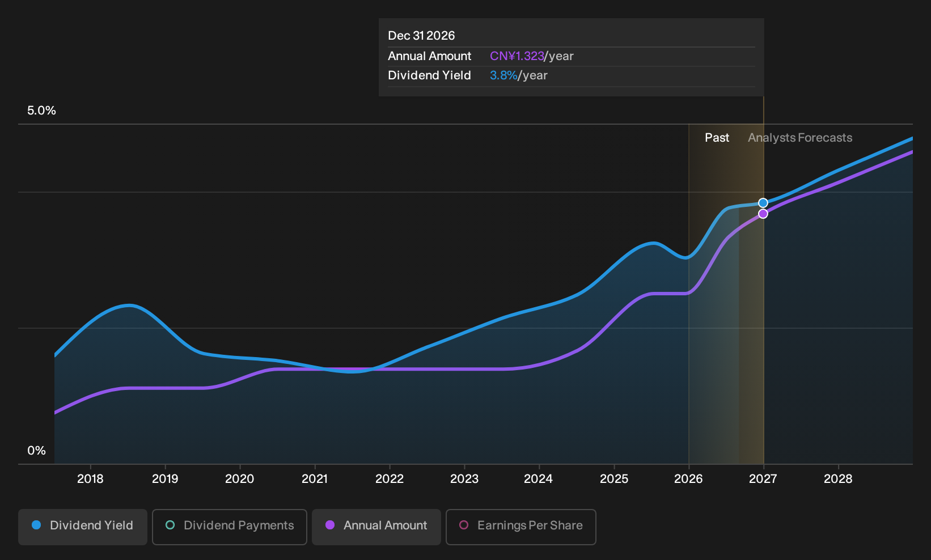Click the 2025 x-axis label
The image size is (931, 560).
pyautogui.click(x=614, y=479)
